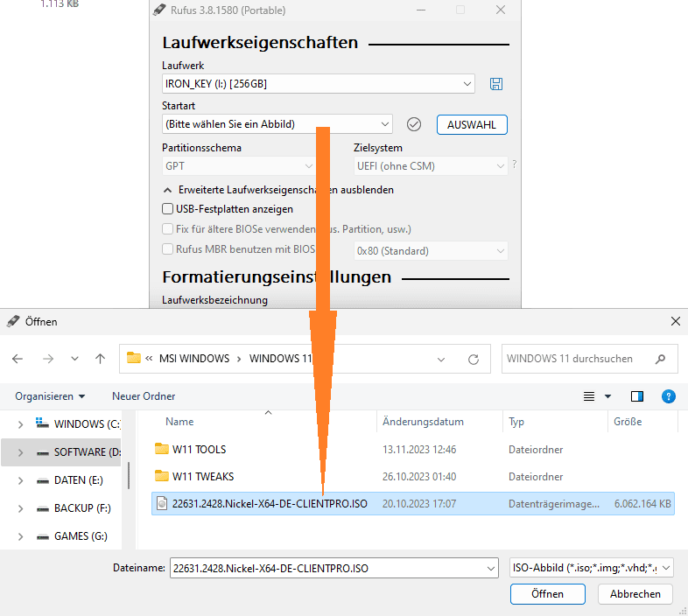Open the address bar history dropdown
The image size is (688, 616).
point(441,360)
